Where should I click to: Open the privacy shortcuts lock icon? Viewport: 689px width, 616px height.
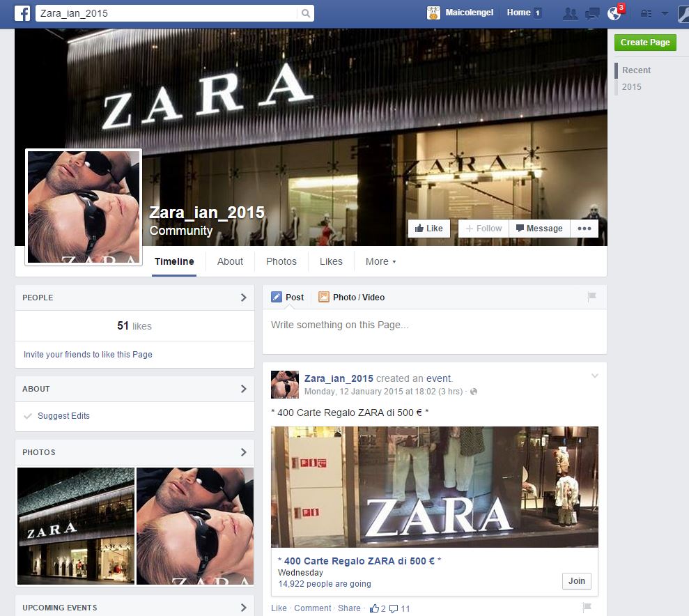[646, 14]
